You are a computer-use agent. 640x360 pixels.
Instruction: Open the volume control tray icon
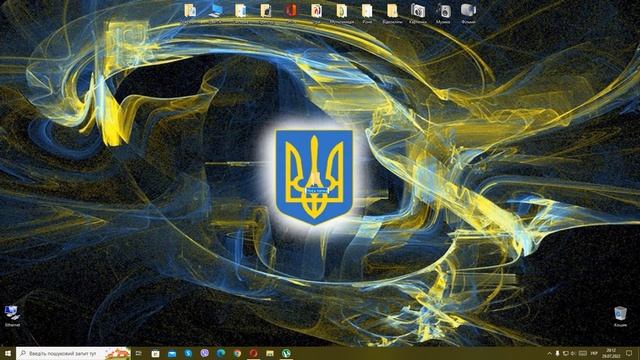coord(573,353)
